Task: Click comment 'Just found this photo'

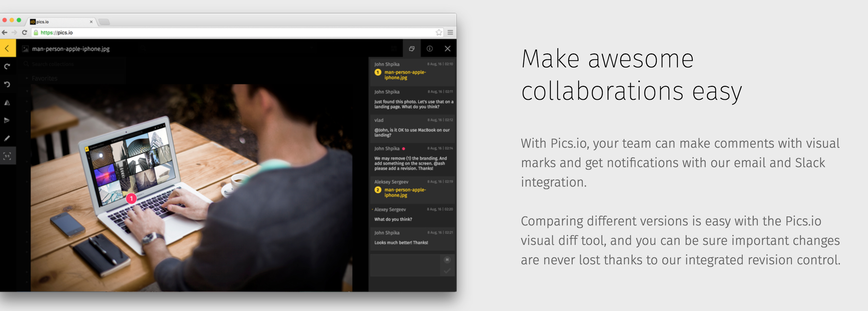Action: (x=414, y=104)
